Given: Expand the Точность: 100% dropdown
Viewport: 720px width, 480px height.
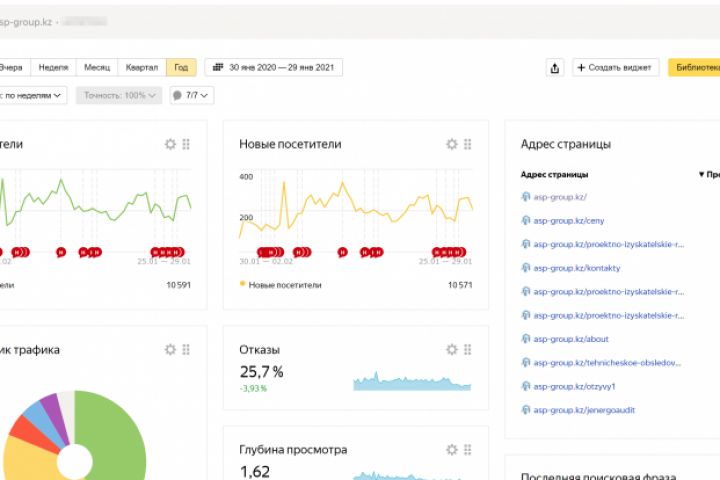Looking at the screenshot, I should [x=119, y=96].
